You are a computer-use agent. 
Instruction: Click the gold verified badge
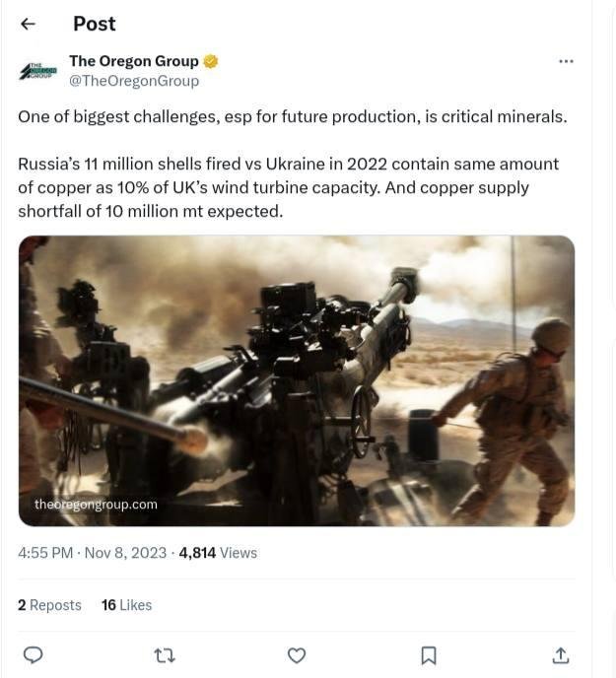(210, 61)
